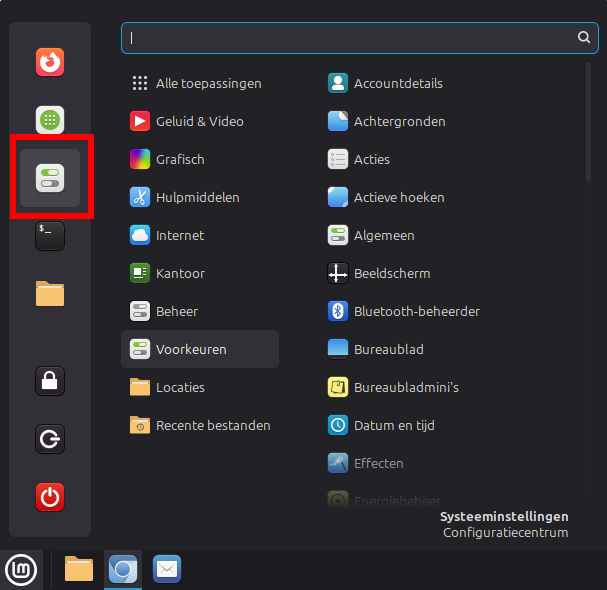Screen dimensions: 607x590
Task: Click the green software manager icon
Action: pyautogui.click(x=50, y=121)
